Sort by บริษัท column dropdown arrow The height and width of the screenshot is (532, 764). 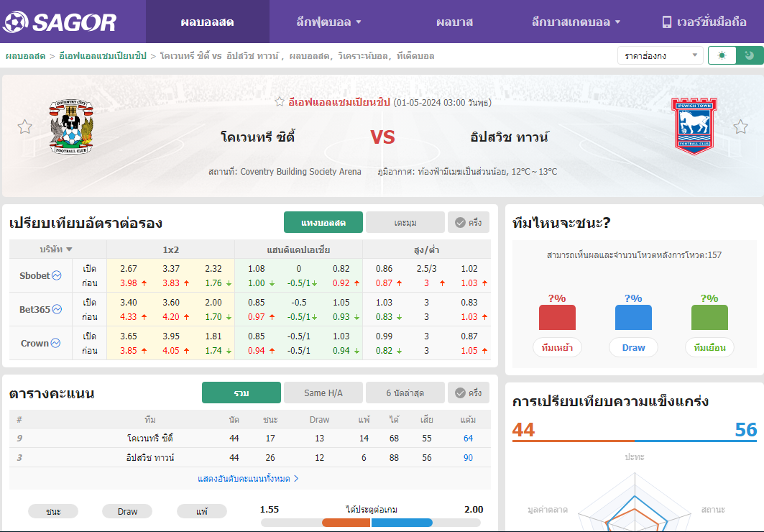(69, 249)
